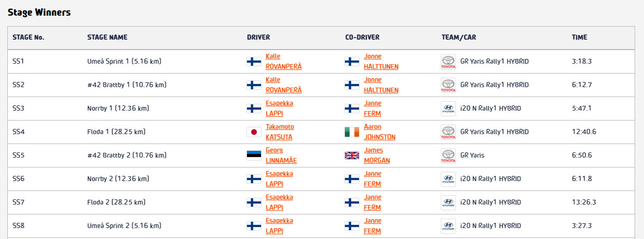Click the STAGE NAME column header
The height and width of the screenshot is (239, 644).
tap(107, 38)
